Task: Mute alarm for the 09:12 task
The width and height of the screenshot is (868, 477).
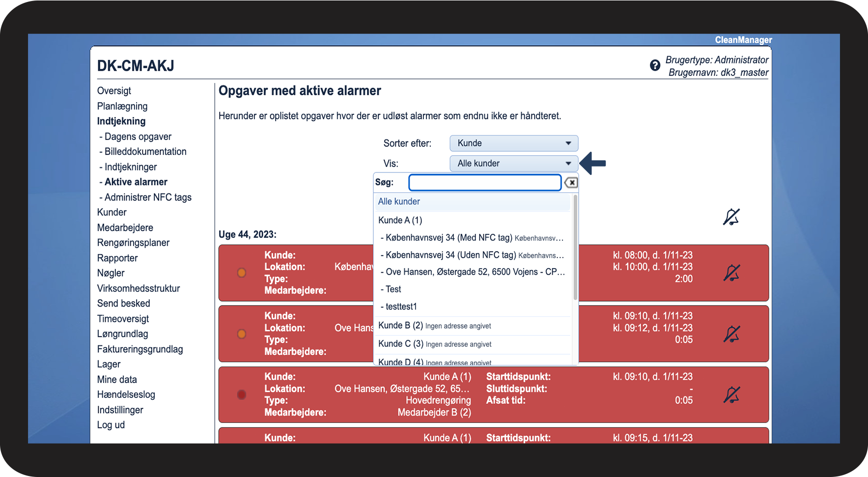Action: click(x=731, y=334)
